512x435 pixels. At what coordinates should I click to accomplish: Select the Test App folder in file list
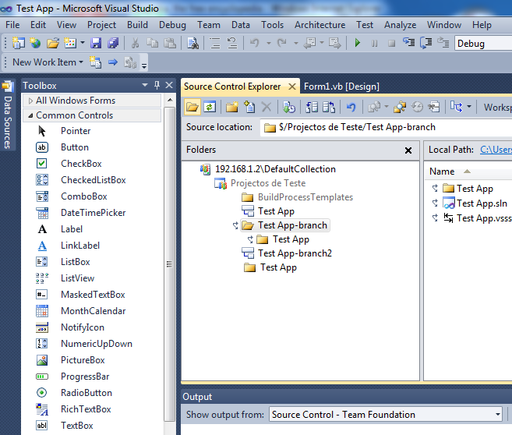pyautogui.click(x=475, y=189)
